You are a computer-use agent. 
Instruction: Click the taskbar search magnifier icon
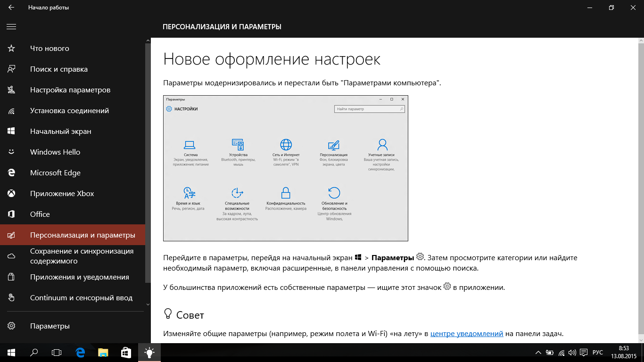pyautogui.click(x=34, y=353)
